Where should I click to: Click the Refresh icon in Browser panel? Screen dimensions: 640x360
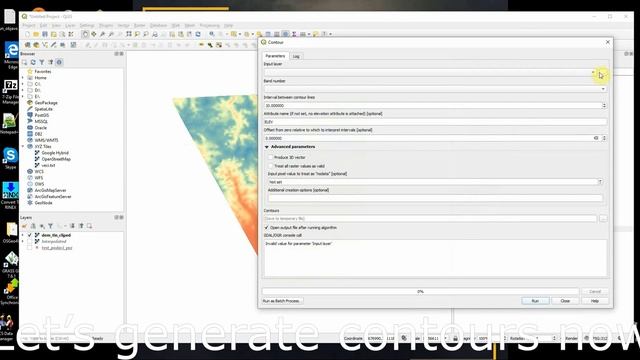[x=33, y=62]
